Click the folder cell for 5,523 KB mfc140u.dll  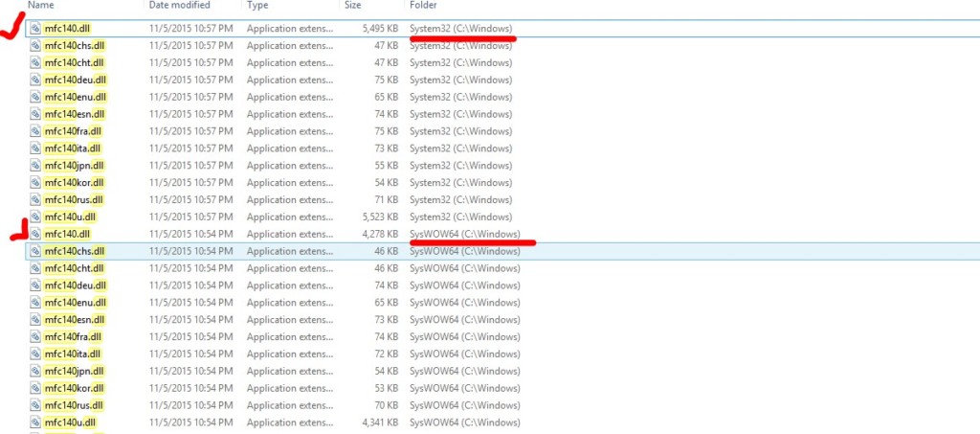point(460,217)
